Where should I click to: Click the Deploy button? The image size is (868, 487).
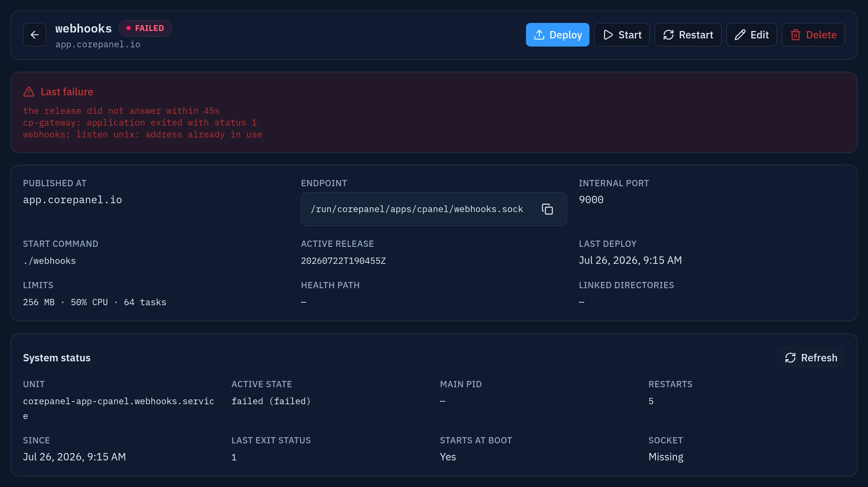557,35
